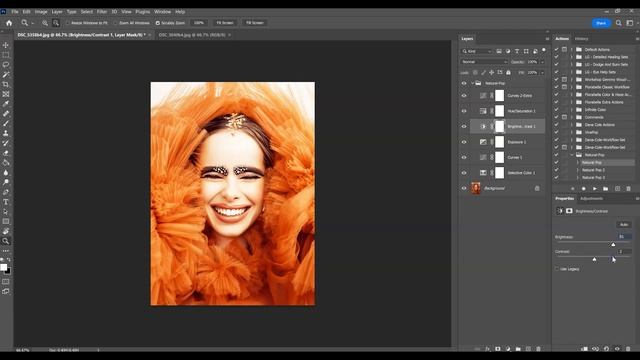640x360 pixels.
Task: Hide the Curves 2-Extra layer
Action: [x=464, y=96]
